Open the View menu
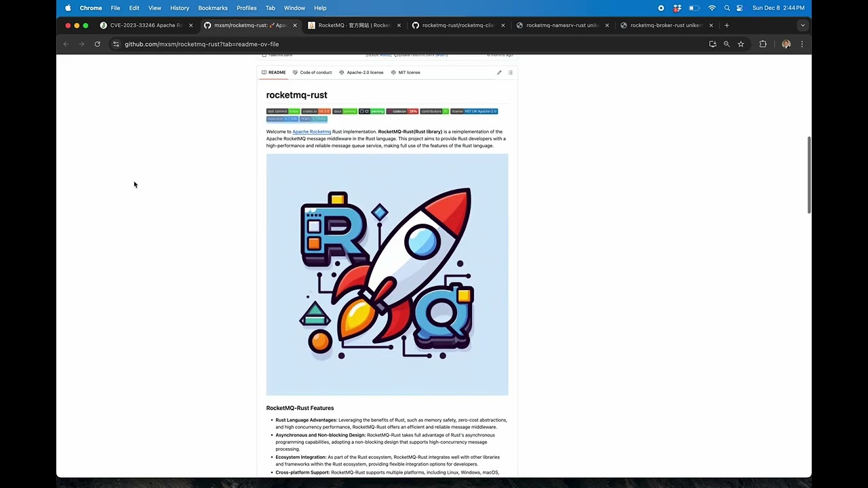This screenshot has width=868, height=488. pos(155,8)
